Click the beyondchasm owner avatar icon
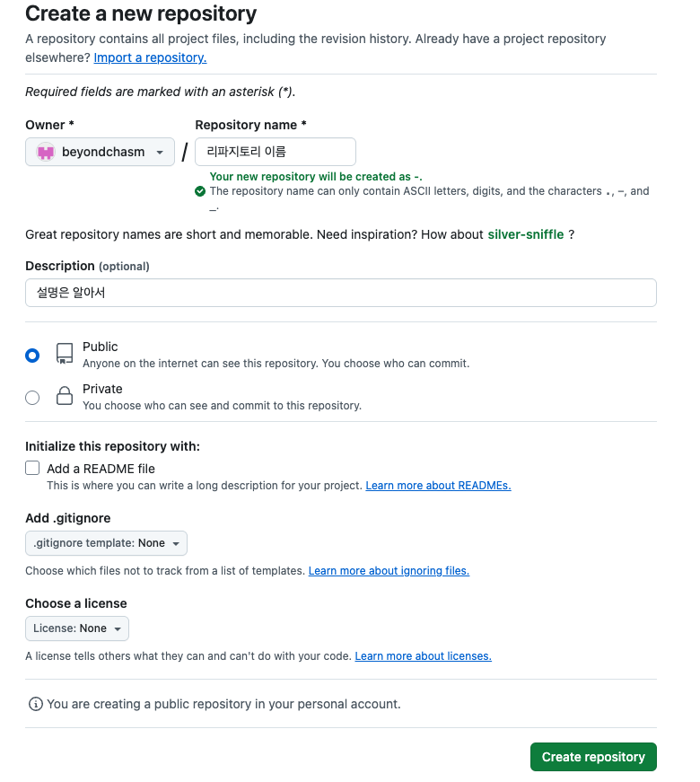Viewport: 700px width, 782px height. point(46,152)
